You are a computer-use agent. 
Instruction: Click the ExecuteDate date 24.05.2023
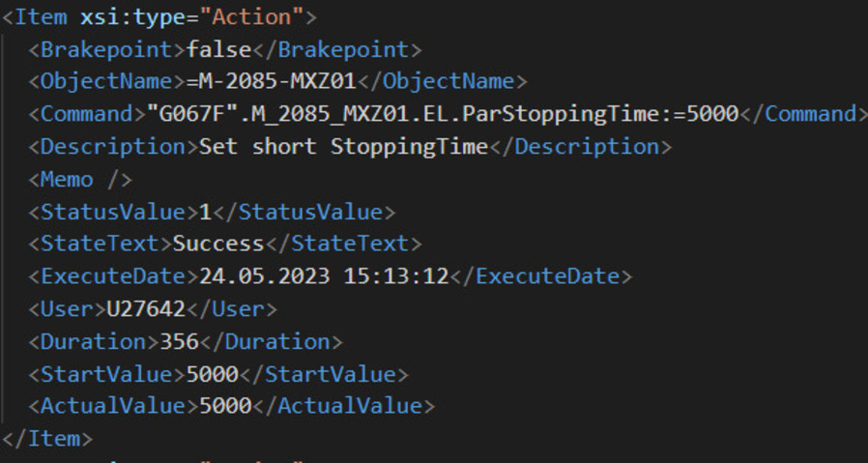tap(264, 276)
